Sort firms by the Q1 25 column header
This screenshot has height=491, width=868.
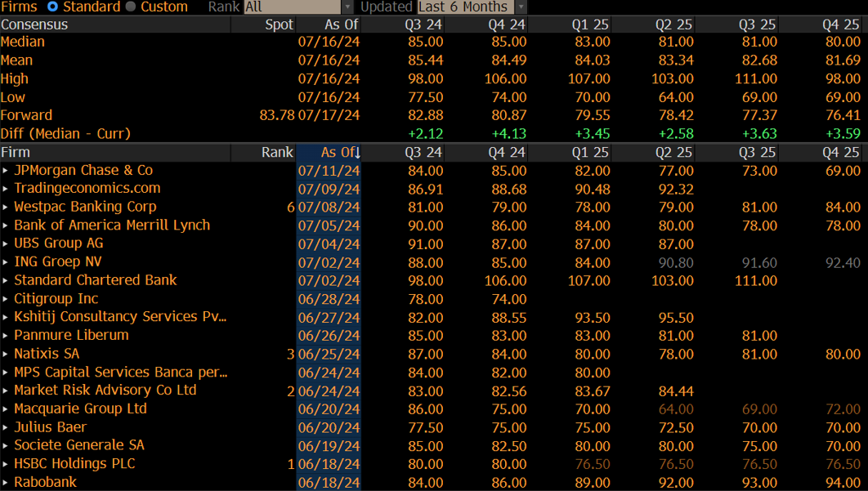(x=591, y=152)
